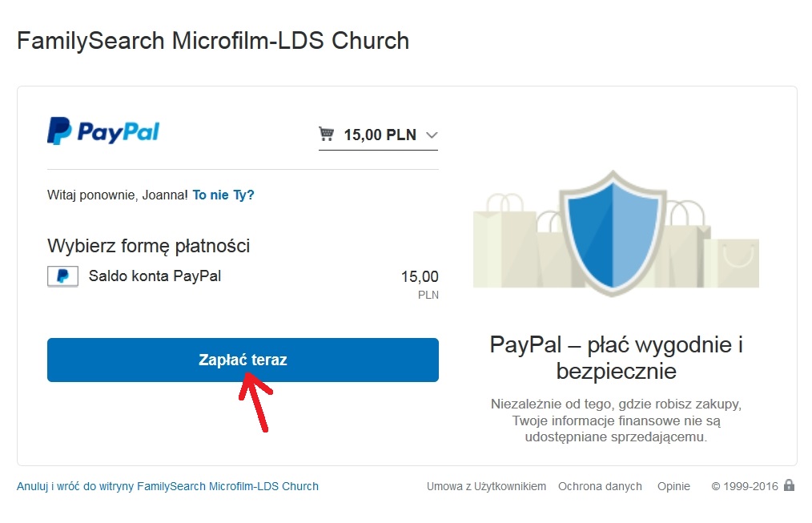Cancel and return to FamilySearch Microfilm-LDS Church
This screenshot has height=523, width=812.
167,486
